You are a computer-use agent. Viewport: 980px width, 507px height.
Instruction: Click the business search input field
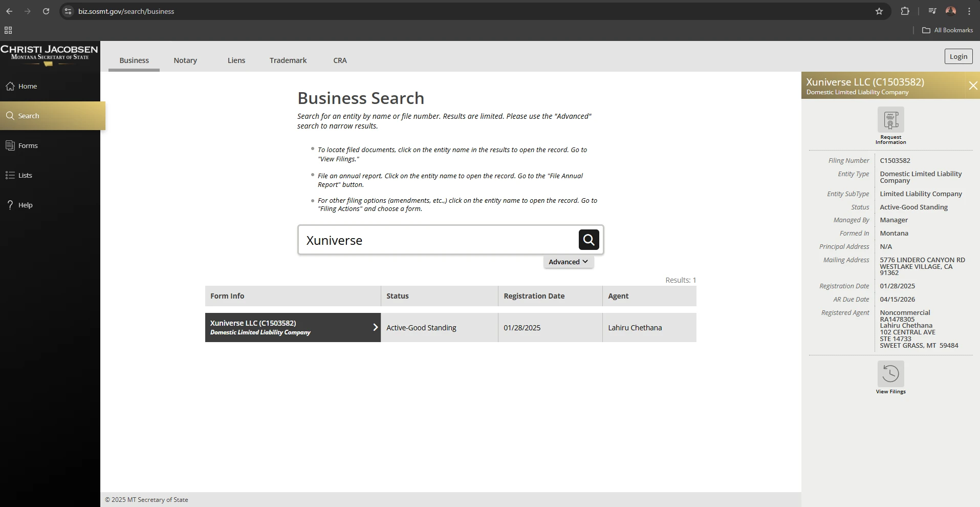click(438, 240)
